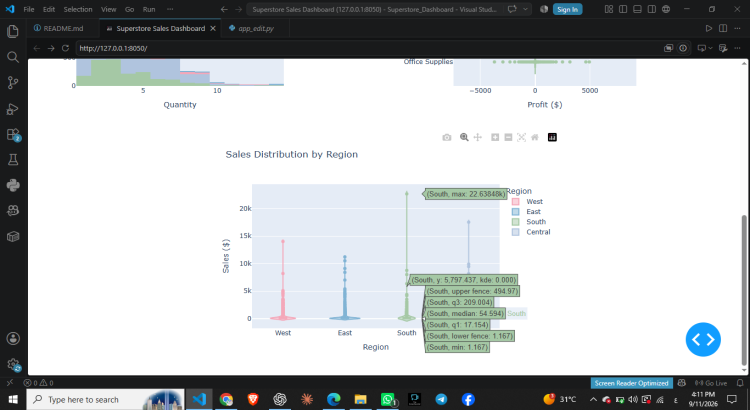
Task: Open Run and Debug view
Action: coord(13,109)
